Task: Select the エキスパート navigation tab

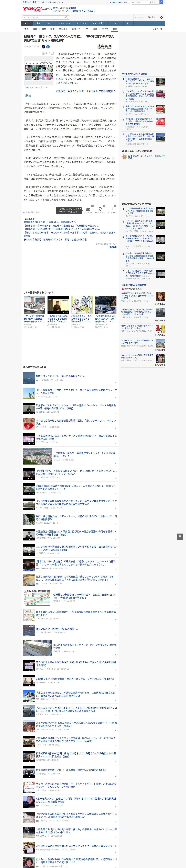Action: point(64,24)
